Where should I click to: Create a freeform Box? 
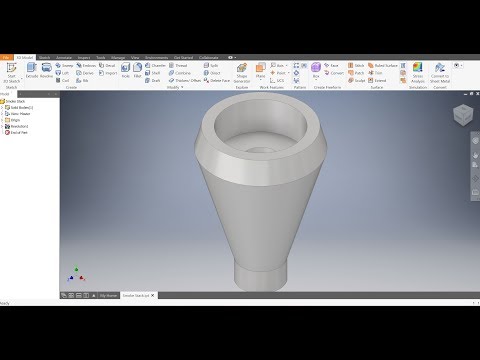[x=316, y=69]
